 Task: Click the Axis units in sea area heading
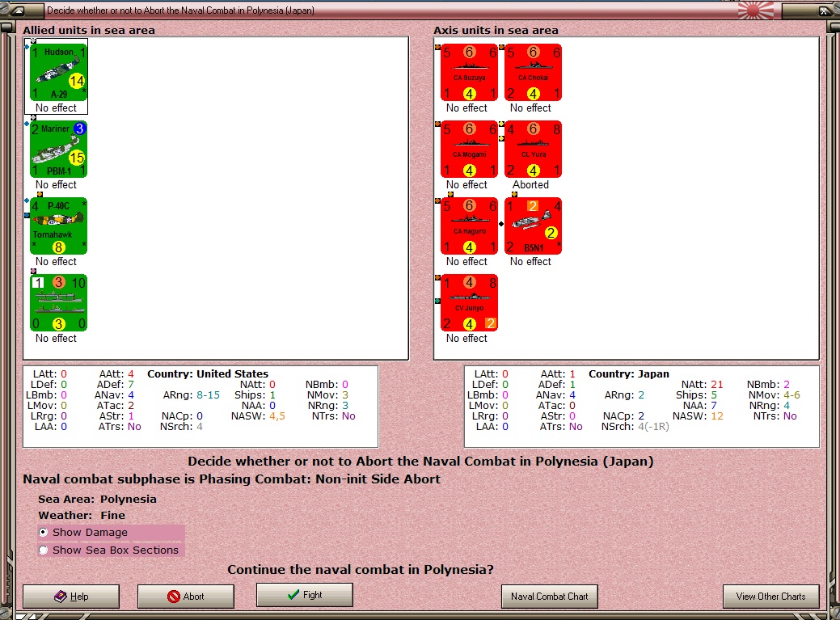[496, 31]
